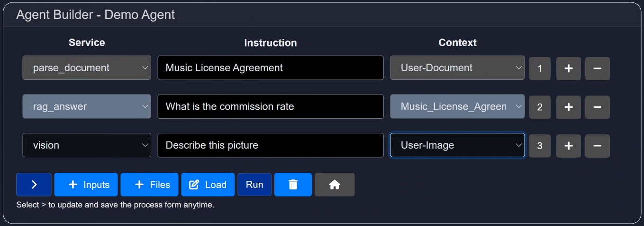Remove step 1 with minus button
Viewport: 644px width, 226px height.
[x=597, y=68]
